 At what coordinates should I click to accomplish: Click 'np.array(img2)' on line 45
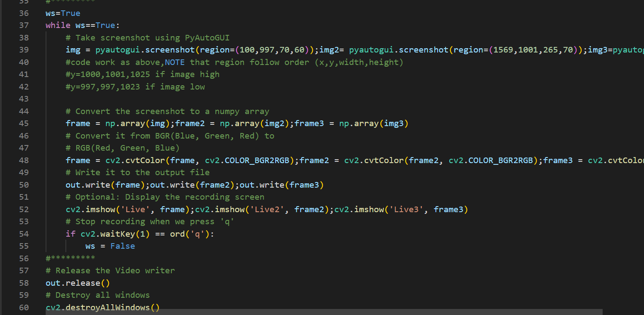[x=255, y=124]
